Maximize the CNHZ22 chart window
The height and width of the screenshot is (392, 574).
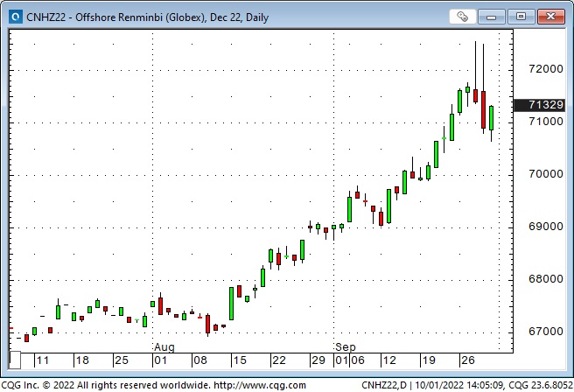521,17
